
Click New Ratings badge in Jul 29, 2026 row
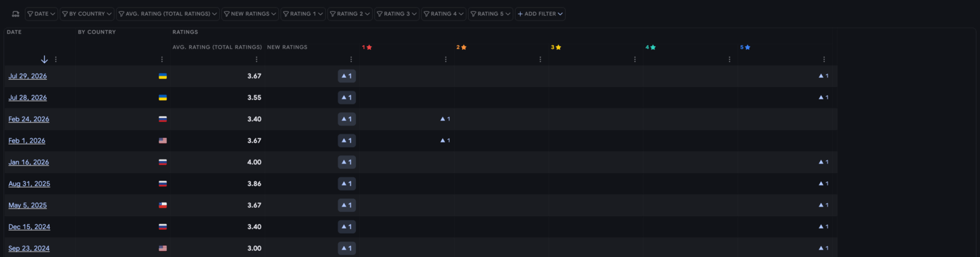[x=347, y=76]
